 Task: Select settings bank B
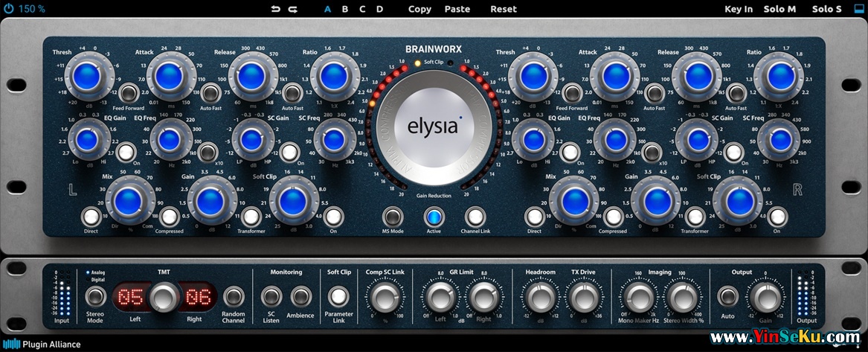344,9
